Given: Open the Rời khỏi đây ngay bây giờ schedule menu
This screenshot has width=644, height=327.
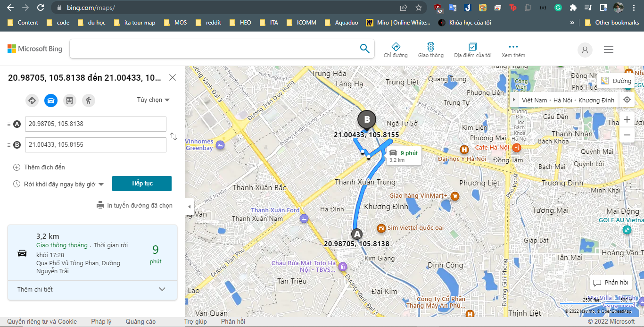Looking at the screenshot, I should click(x=58, y=184).
